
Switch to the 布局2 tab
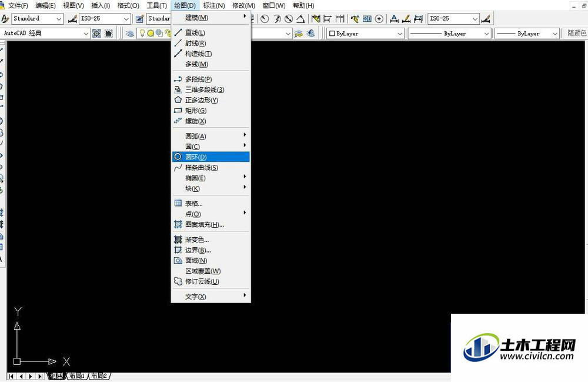coord(99,376)
